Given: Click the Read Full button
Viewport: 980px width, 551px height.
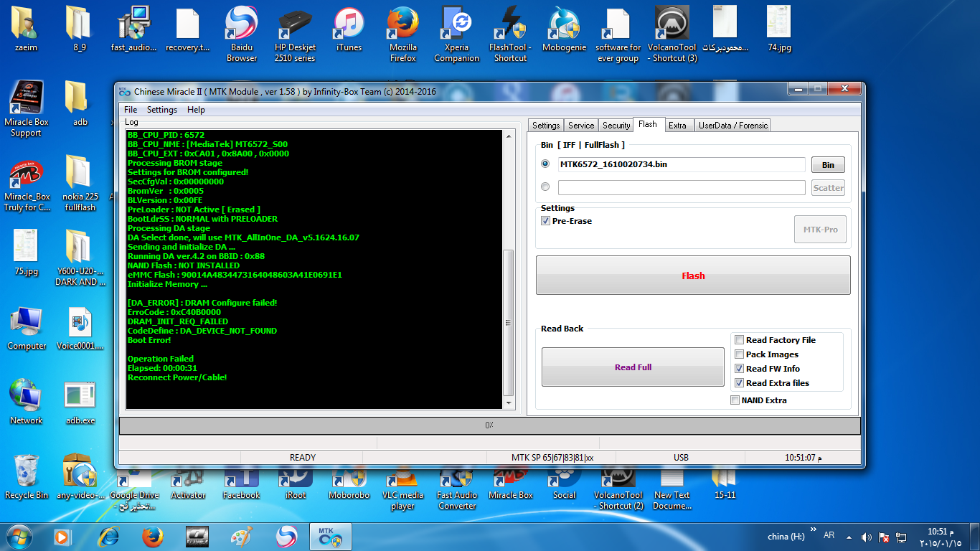Looking at the screenshot, I should tap(633, 367).
